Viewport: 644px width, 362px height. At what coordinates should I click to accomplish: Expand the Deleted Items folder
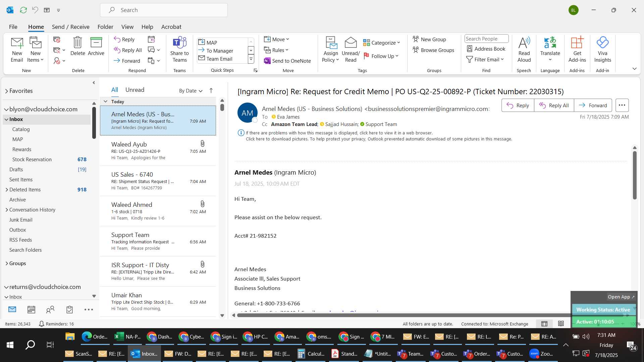(x=7, y=190)
